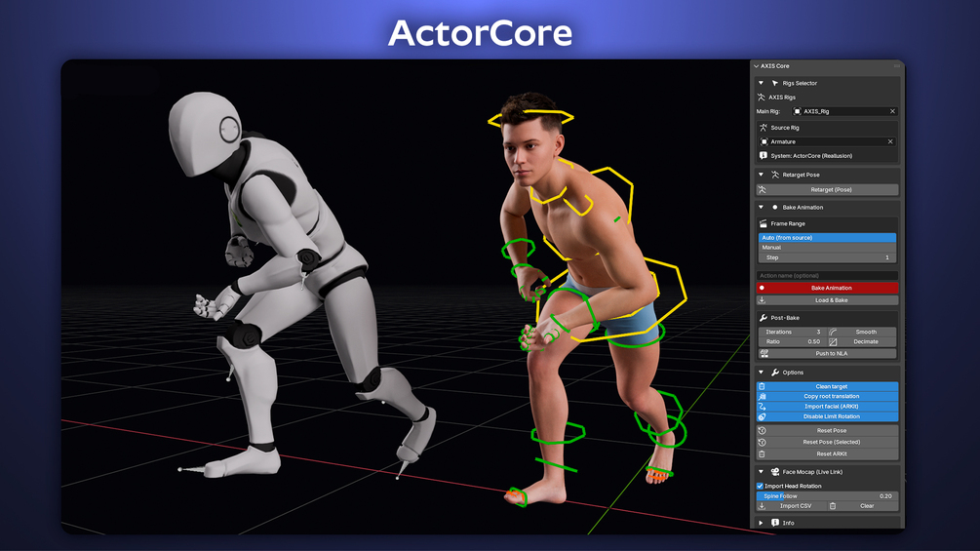Screen dimensions: 980x551
Task: Click the Options wrench icon
Action: tap(775, 373)
